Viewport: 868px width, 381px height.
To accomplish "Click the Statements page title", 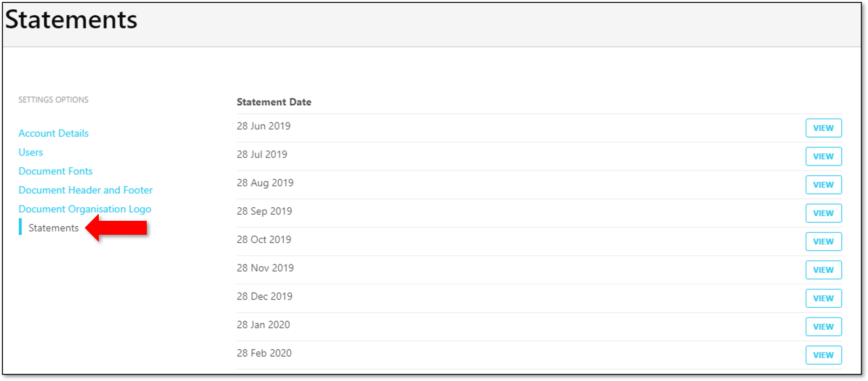I will pos(71,20).
